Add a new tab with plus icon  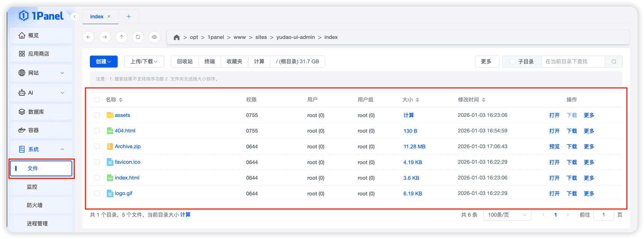[x=129, y=17]
